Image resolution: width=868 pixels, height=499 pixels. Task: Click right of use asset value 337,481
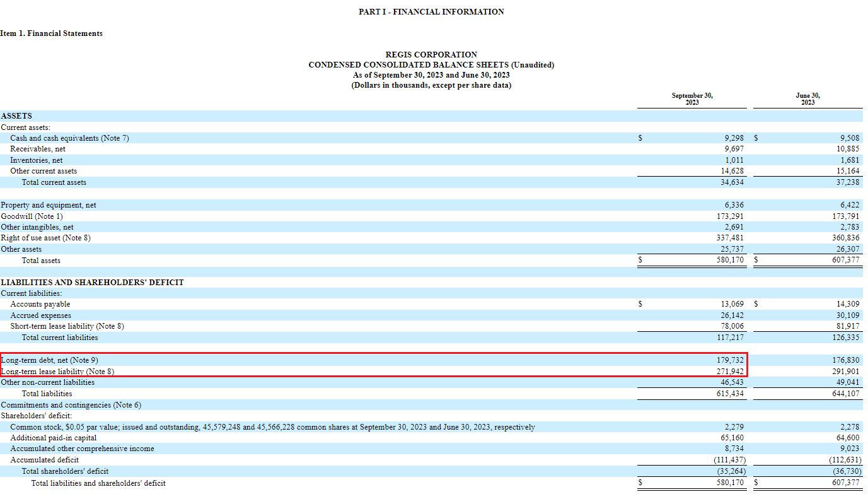click(x=730, y=238)
